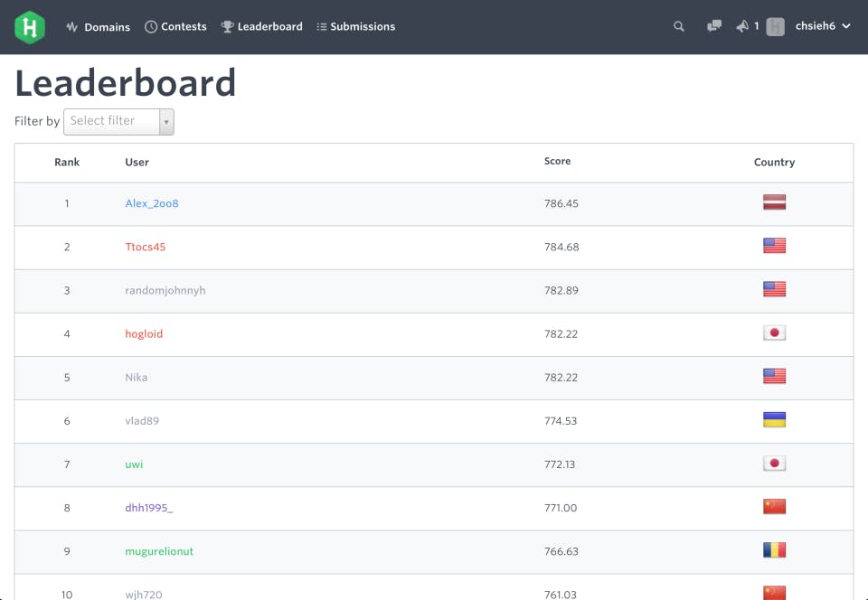Open the Leaderboard menu item
868x600 pixels.
pos(269,26)
